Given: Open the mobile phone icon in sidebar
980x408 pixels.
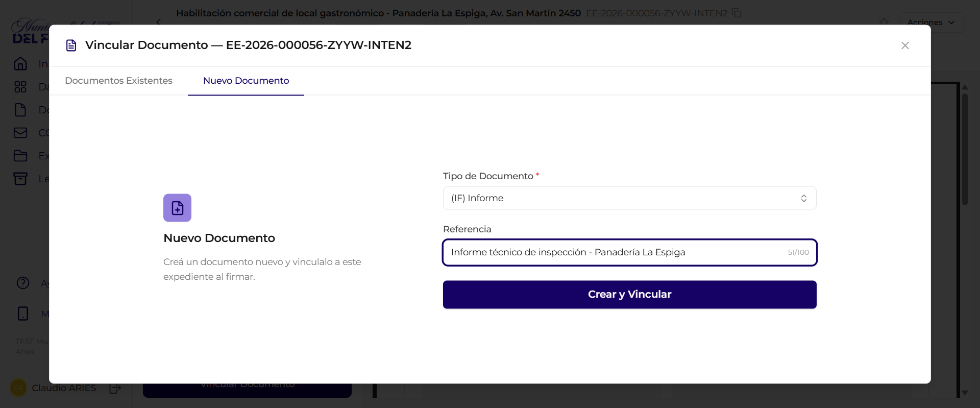Looking at the screenshot, I should click(x=23, y=314).
